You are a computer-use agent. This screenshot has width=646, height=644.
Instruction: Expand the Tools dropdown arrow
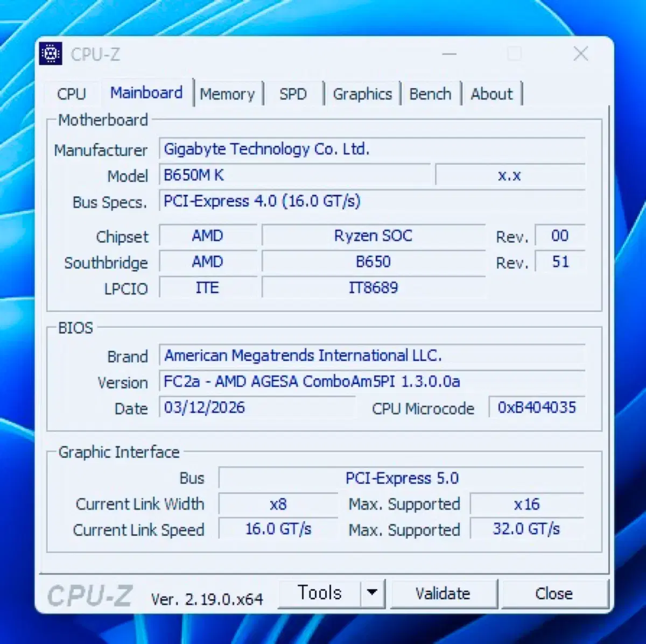click(x=372, y=593)
